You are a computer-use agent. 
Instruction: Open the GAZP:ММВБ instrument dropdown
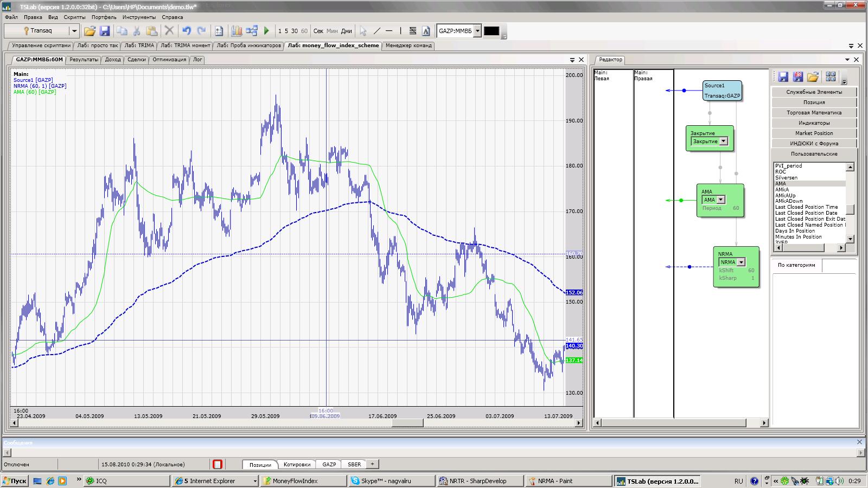click(477, 31)
